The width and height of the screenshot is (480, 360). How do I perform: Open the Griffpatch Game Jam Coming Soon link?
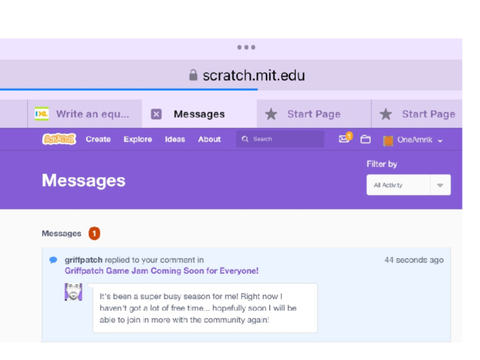tap(162, 271)
